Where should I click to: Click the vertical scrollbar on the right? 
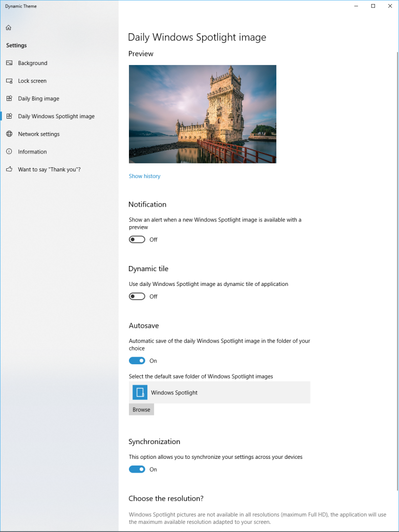point(397,256)
